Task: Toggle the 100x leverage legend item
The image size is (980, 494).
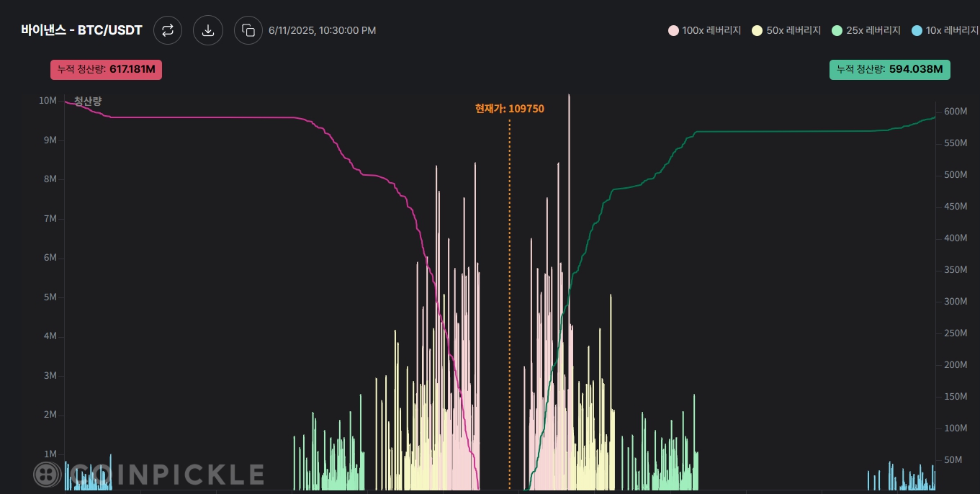Action: [705, 30]
